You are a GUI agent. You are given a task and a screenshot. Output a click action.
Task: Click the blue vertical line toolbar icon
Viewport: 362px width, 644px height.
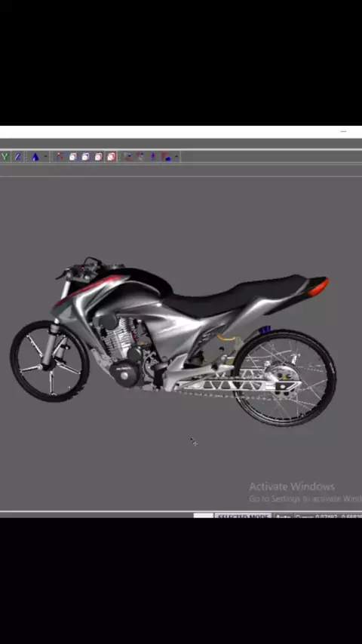coord(153,157)
